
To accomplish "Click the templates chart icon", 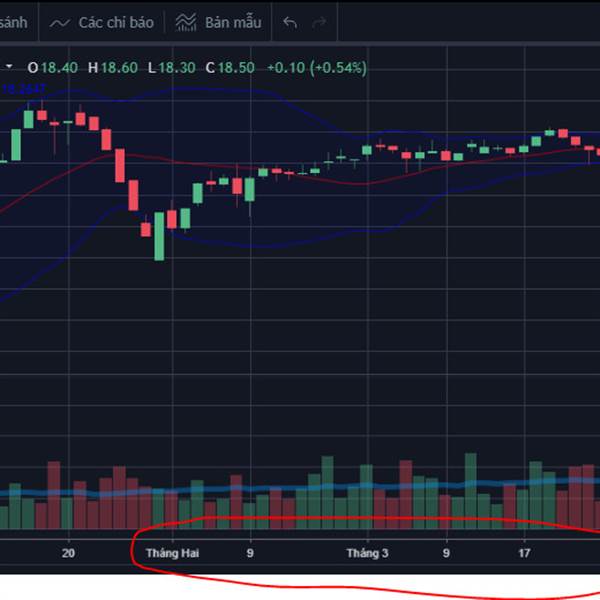I will [x=186, y=22].
